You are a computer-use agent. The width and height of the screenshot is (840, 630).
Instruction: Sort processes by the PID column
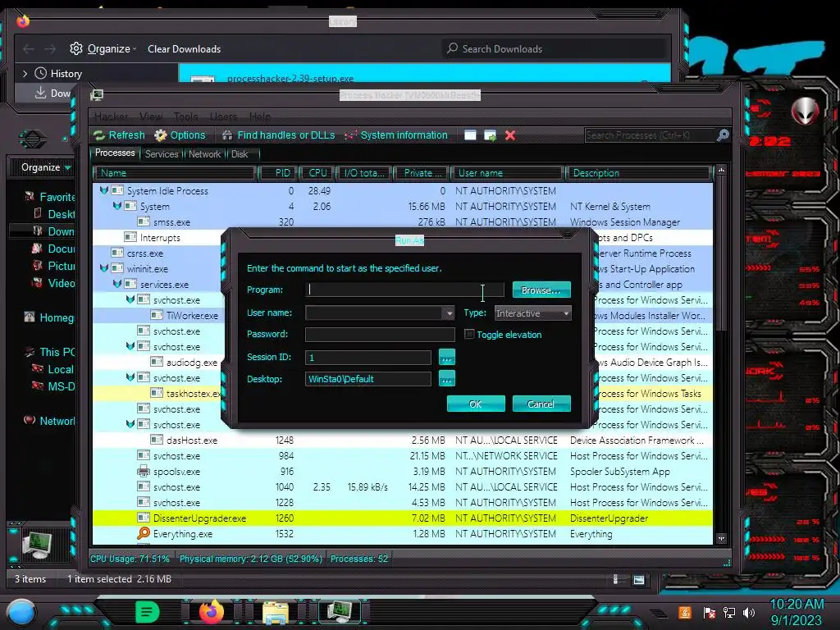277,173
